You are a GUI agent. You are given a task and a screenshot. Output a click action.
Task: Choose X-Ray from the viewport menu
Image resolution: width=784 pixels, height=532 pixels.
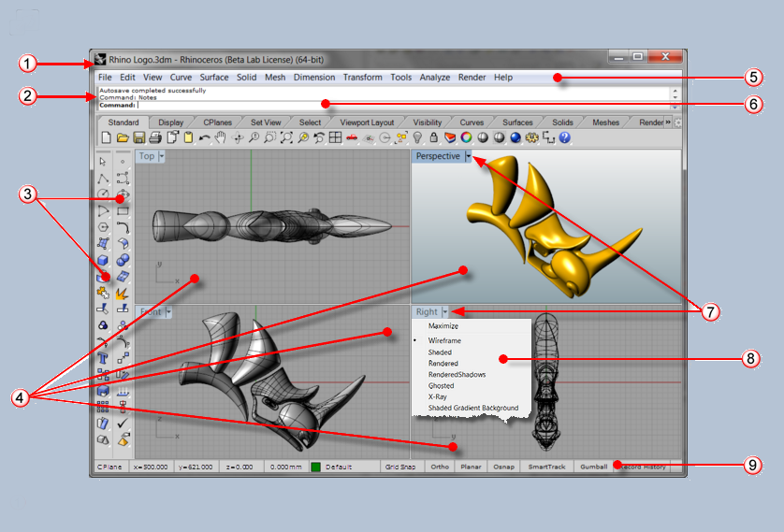(x=438, y=396)
